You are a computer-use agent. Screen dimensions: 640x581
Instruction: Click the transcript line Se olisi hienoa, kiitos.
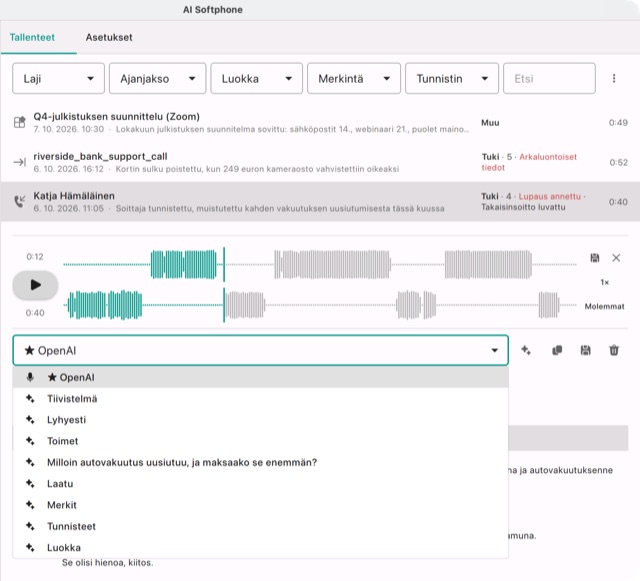pyautogui.click(x=108, y=563)
